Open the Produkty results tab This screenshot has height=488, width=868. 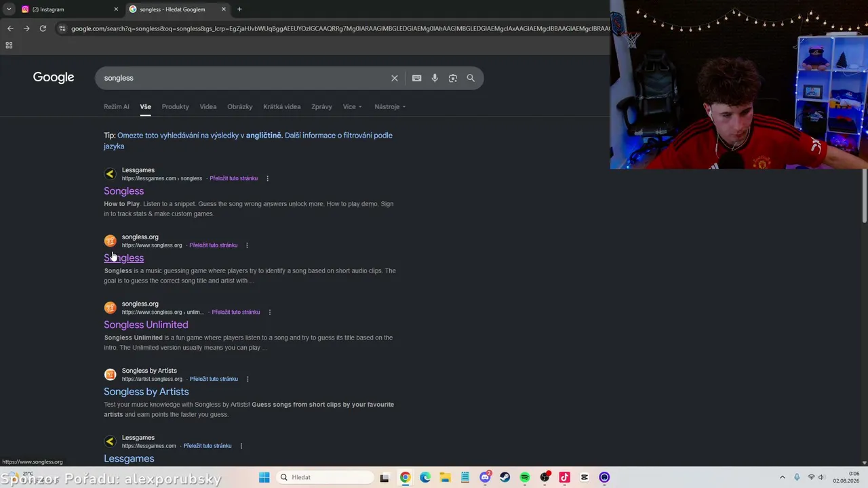coord(176,106)
